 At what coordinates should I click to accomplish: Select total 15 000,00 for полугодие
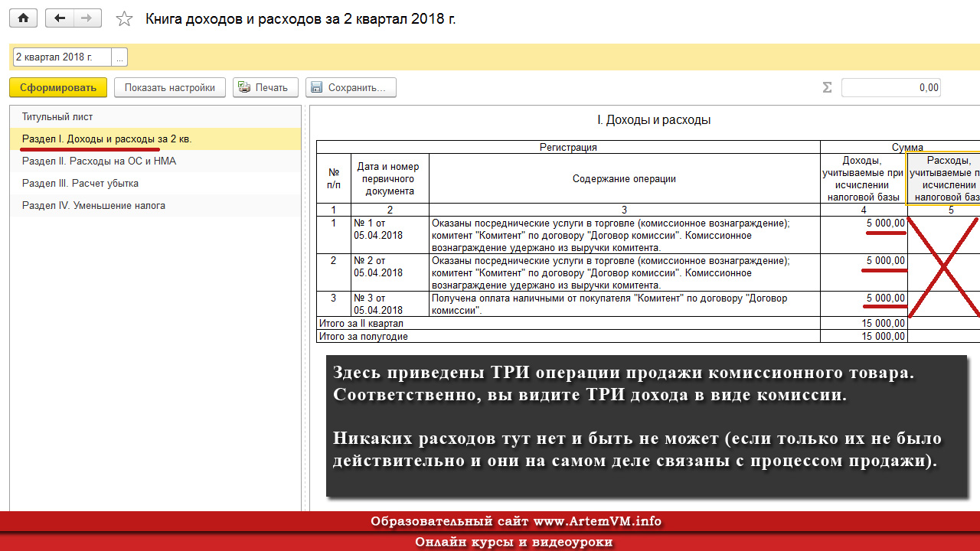click(x=864, y=336)
